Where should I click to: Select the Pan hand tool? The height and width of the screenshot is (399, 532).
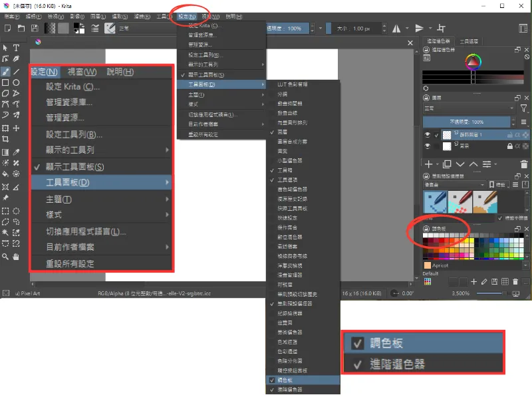pos(16,256)
